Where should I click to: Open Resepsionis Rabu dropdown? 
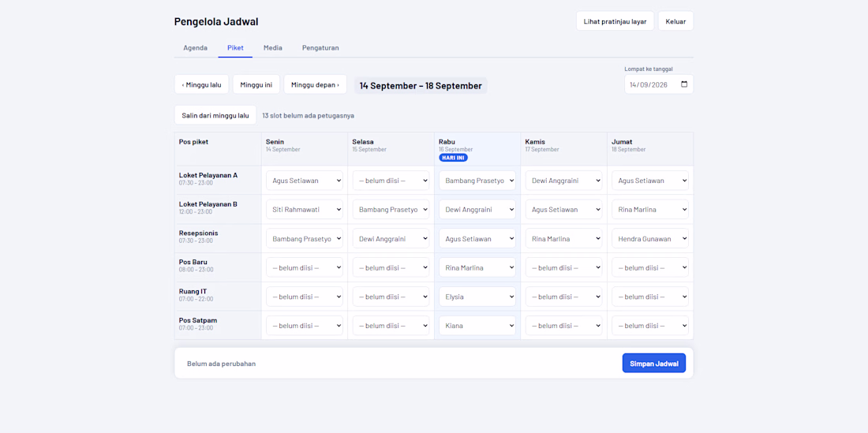(477, 238)
